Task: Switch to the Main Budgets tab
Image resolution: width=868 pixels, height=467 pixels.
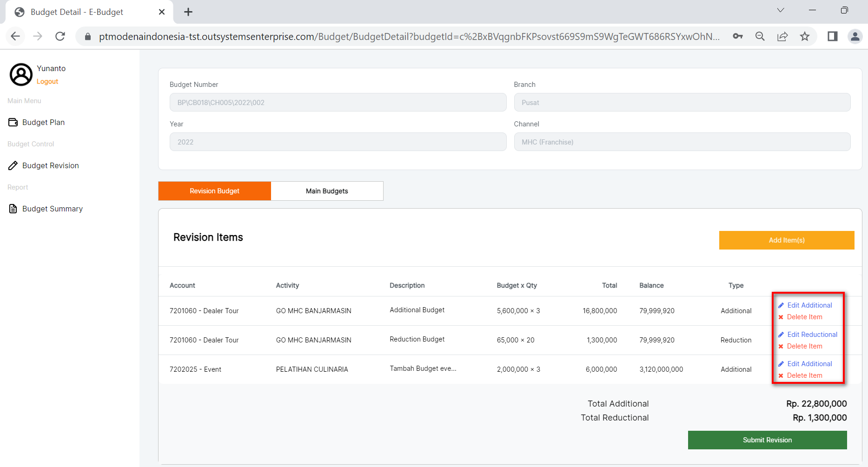Action: (x=327, y=191)
